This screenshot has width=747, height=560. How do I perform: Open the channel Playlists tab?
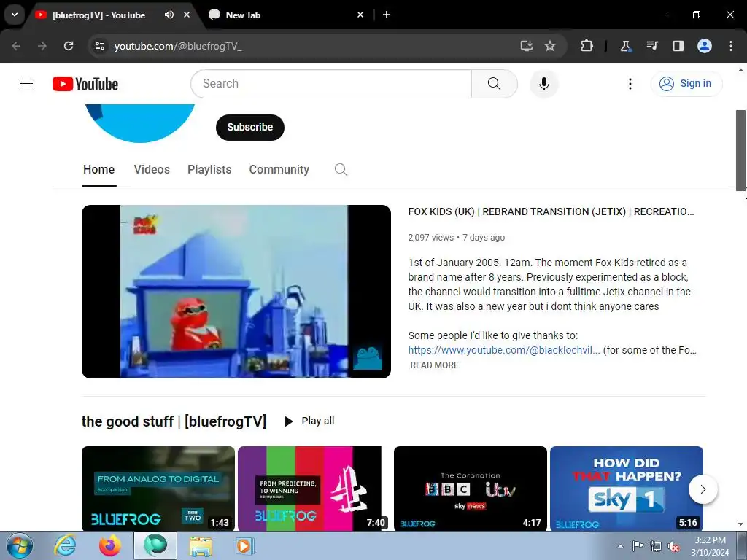(x=209, y=169)
